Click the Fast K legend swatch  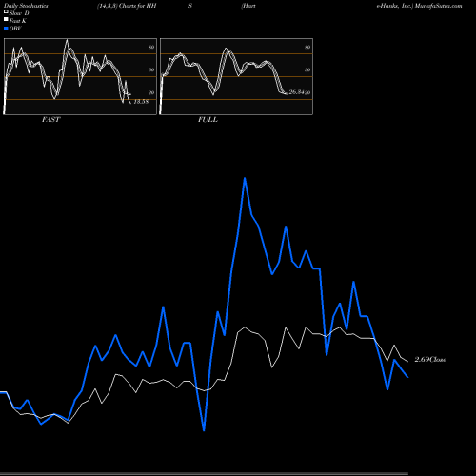[x=6, y=20]
